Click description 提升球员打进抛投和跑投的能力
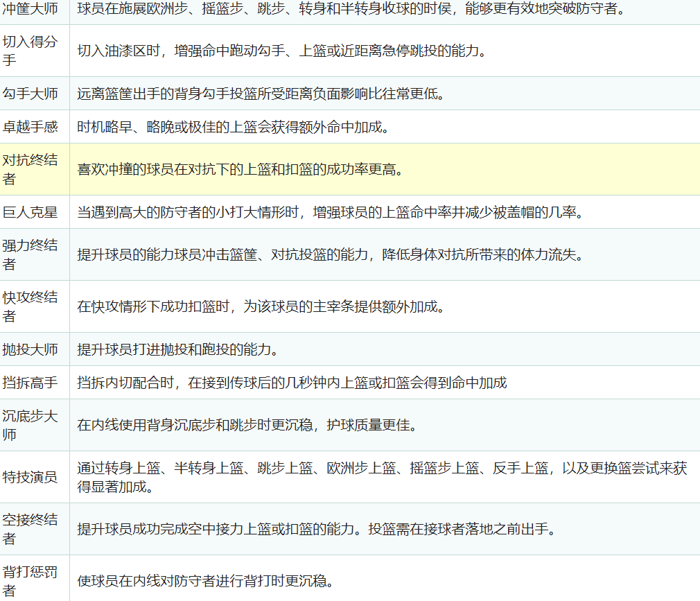700x601 pixels. tap(177, 349)
